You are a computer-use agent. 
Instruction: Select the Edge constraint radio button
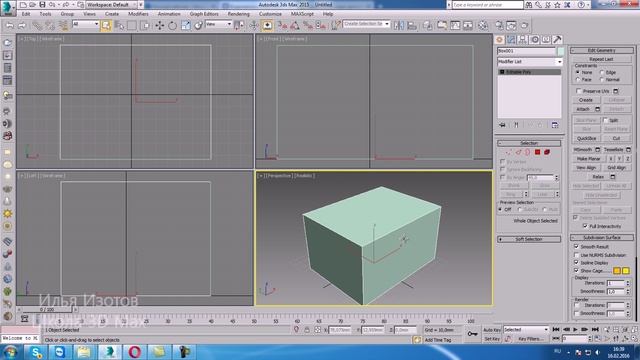[x=602, y=72]
